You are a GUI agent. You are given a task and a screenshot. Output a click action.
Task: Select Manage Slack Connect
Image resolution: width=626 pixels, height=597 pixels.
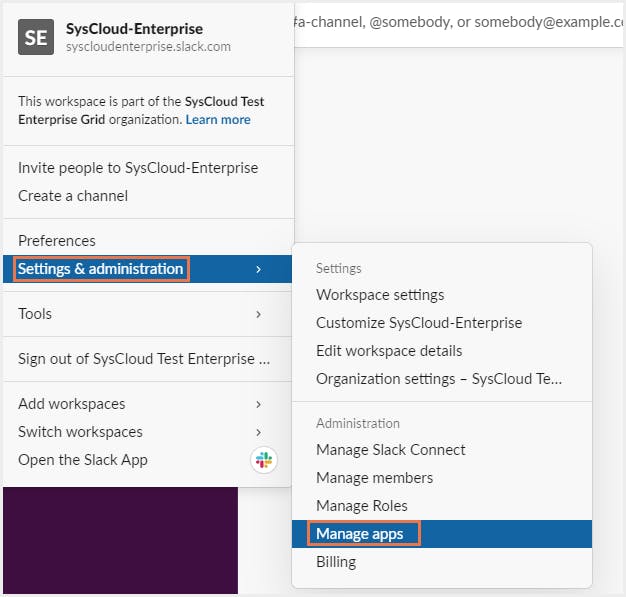click(x=391, y=450)
